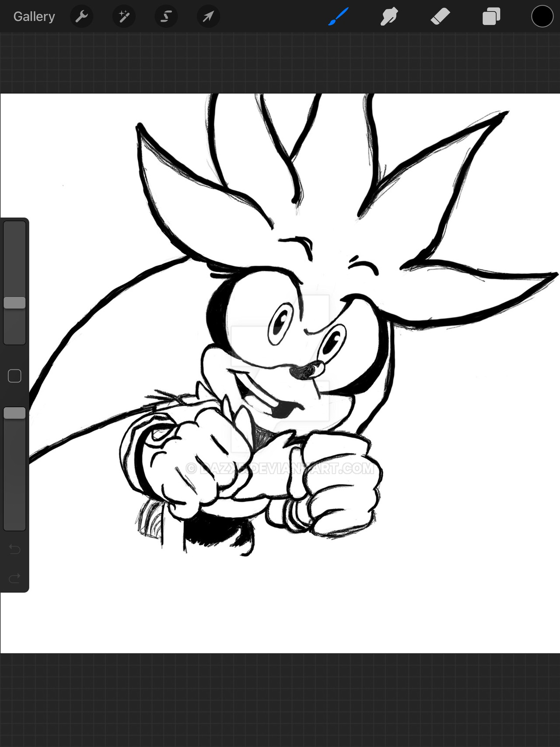Select the Eraser tool
Screen dimensions: 560x747
tap(440, 17)
